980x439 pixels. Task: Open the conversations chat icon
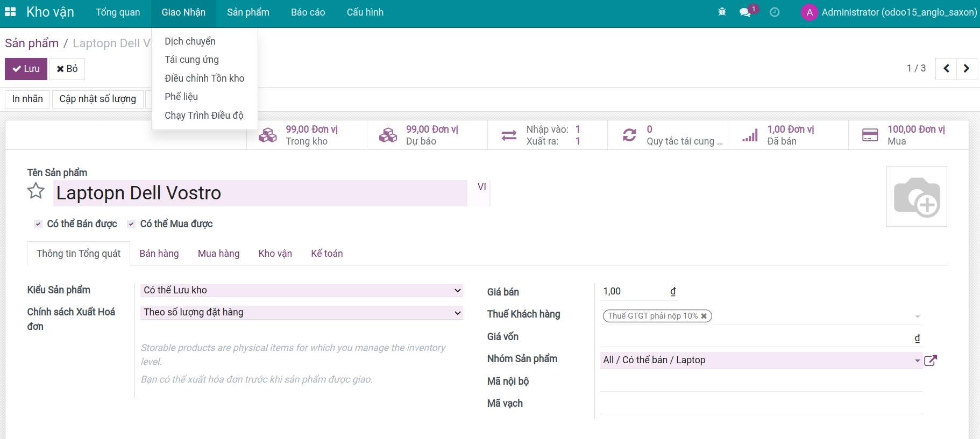[x=745, y=12]
